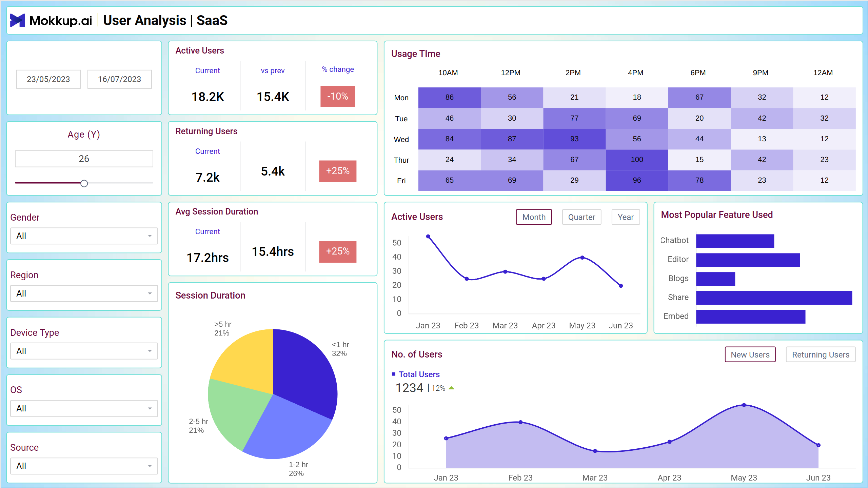The width and height of the screenshot is (868, 488).
Task: Open the OS dropdown
Action: pyautogui.click(x=84, y=408)
